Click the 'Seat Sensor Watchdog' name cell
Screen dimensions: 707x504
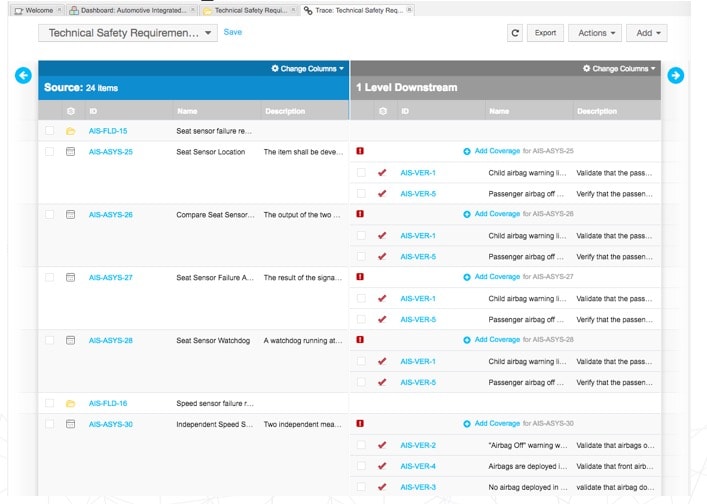213,340
